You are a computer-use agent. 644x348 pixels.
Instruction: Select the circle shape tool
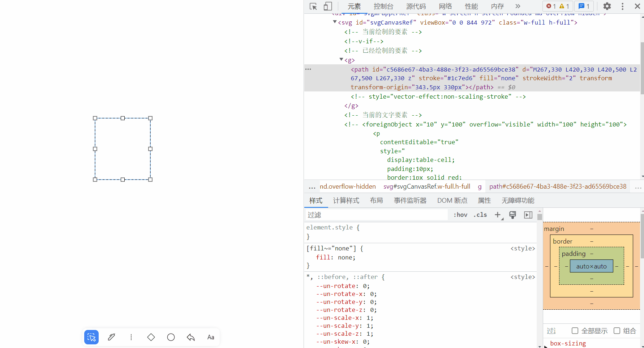[171, 337]
